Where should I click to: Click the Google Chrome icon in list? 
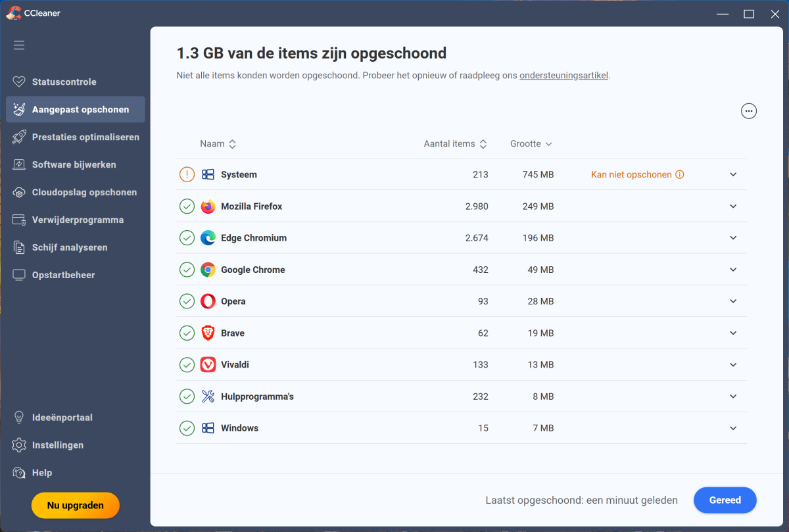(208, 270)
